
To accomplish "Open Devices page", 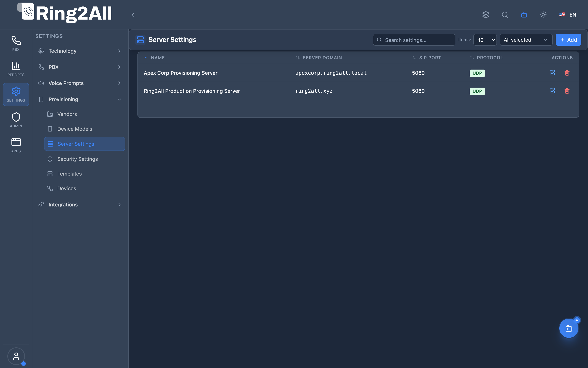I will point(85,188).
